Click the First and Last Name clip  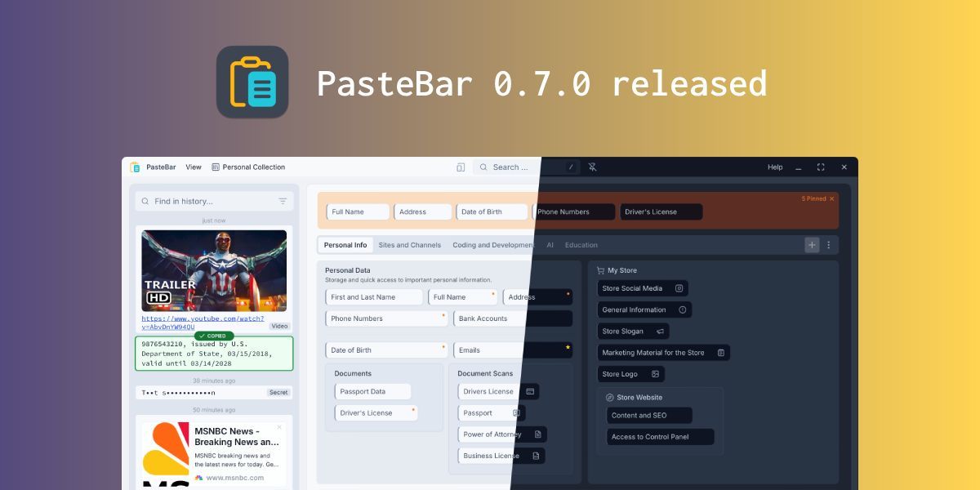pos(374,297)
